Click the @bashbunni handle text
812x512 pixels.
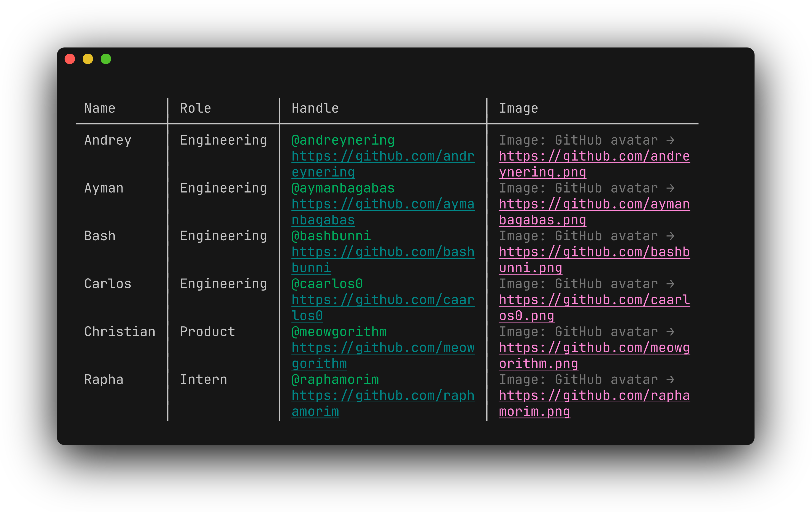[331, 236]
